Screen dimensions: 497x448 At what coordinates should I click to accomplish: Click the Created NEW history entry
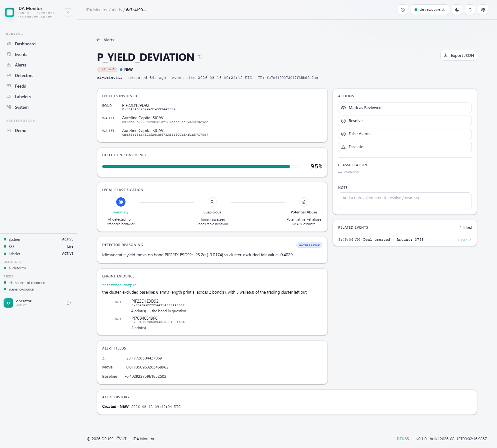[x=141, y=407]
